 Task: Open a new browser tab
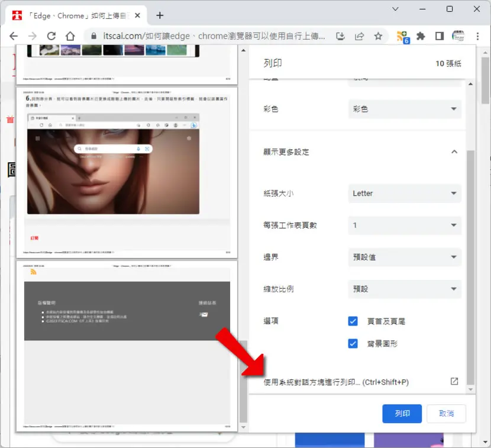point(160,15)
